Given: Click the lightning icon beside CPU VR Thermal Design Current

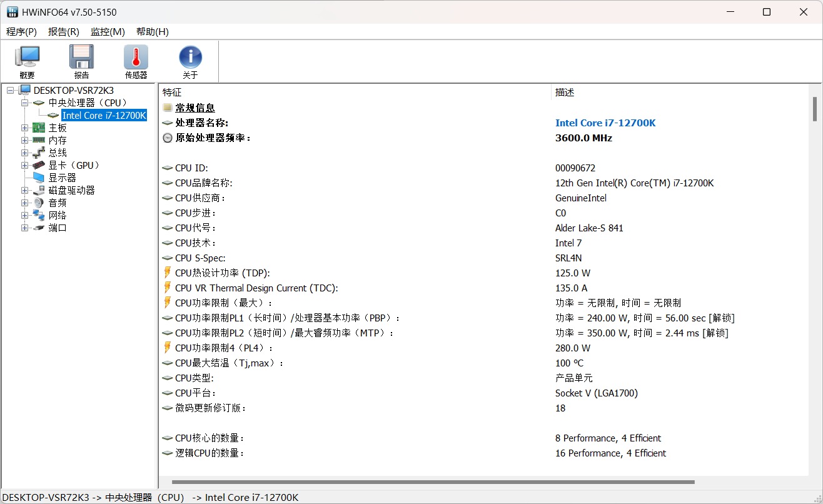Looking at the screenshot, I should pos(167,288).
